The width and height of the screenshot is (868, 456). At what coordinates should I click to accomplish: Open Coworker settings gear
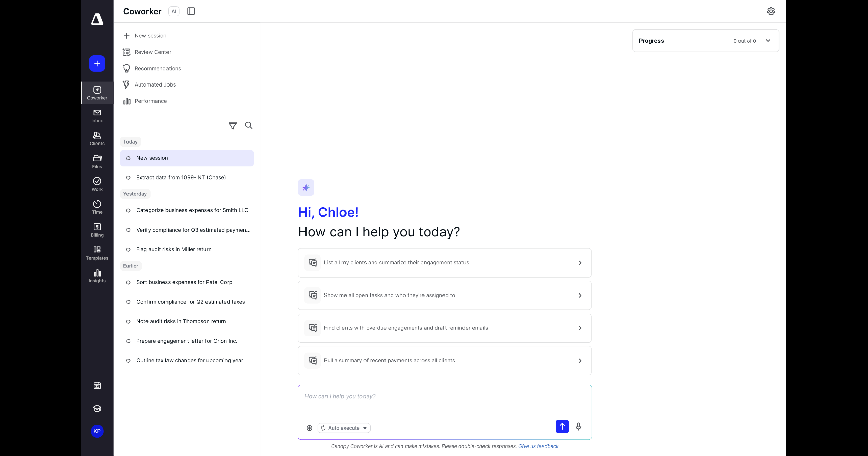click(771, 11)
